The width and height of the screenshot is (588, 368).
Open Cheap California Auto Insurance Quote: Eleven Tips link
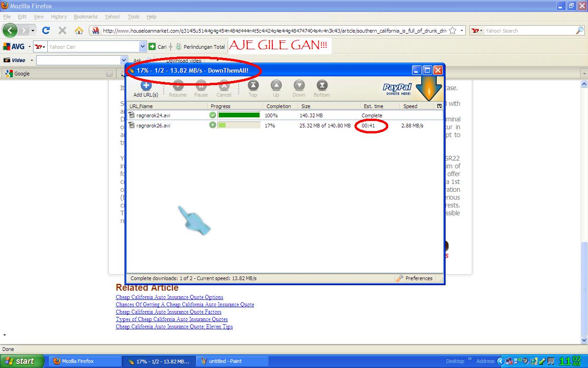point(174,327)
